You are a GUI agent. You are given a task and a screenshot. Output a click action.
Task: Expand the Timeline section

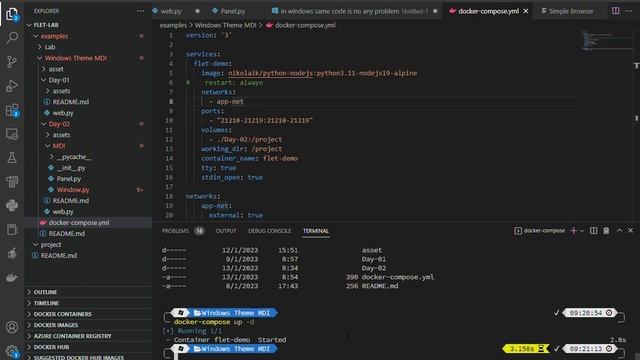pos(46,303)
